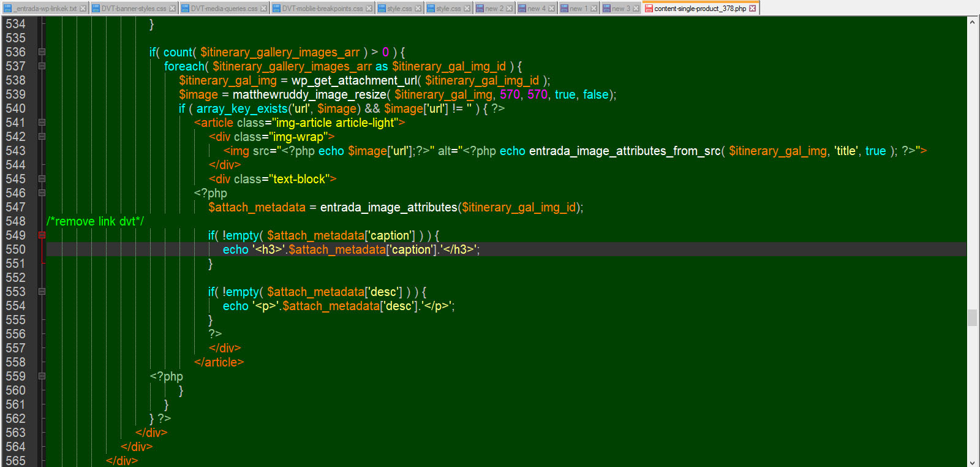The height and width of the screenshot is (467, 980).
Task: Select the content-single-product_378.php tab
Action: [700, 9]
